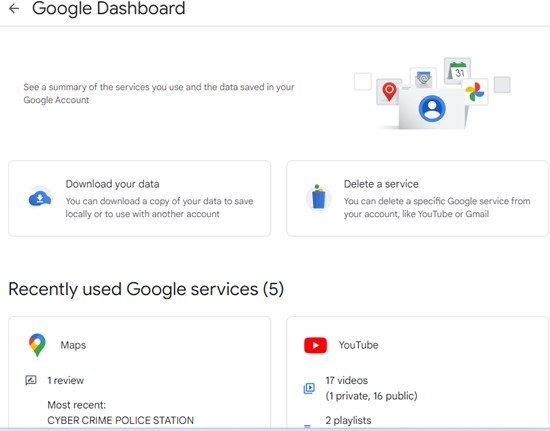This screenshot has width=550, height=431.
Task: Click the blue trash bin icon
Action: point(318,197)
